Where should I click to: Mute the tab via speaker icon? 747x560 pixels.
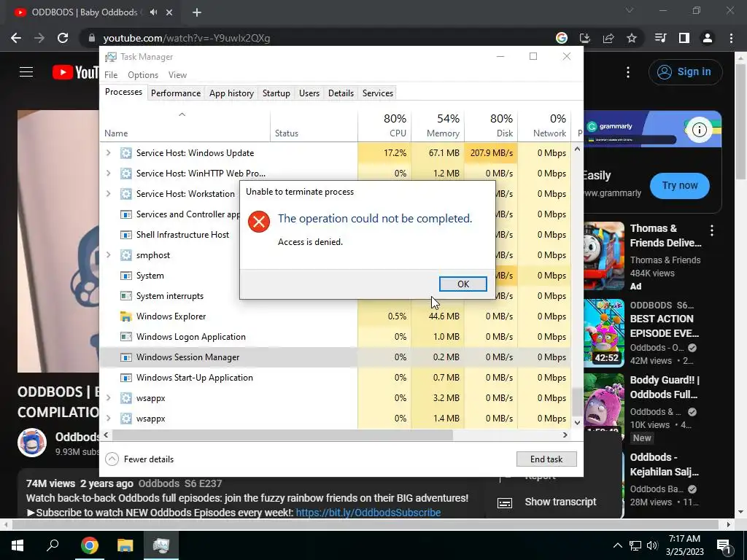point(153,12)
